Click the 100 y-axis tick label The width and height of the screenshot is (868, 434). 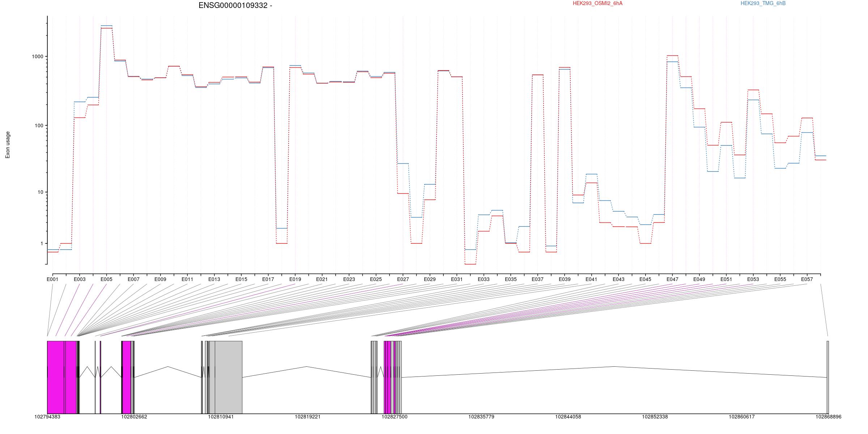(x=39, y=125)
